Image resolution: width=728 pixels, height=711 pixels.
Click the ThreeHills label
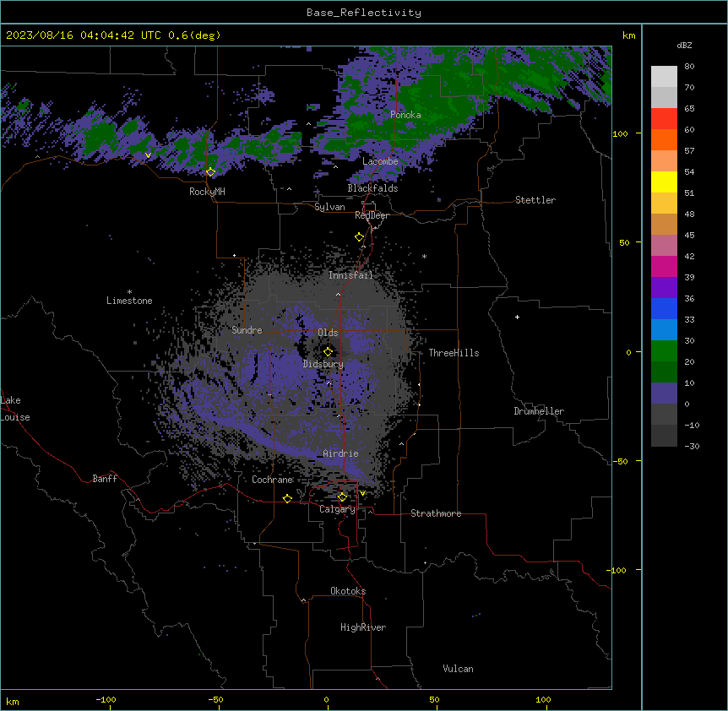[x=454, y=353]
